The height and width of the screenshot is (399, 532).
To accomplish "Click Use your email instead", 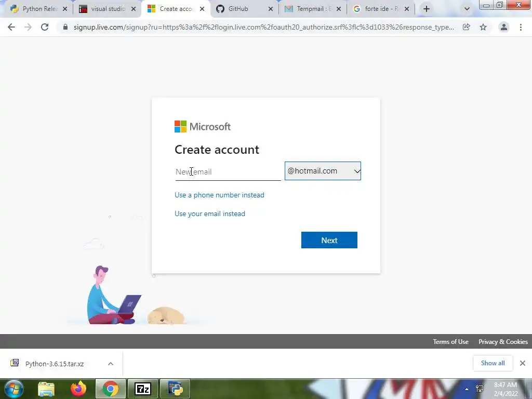I will pyautogui.click(x=210, y=214).
